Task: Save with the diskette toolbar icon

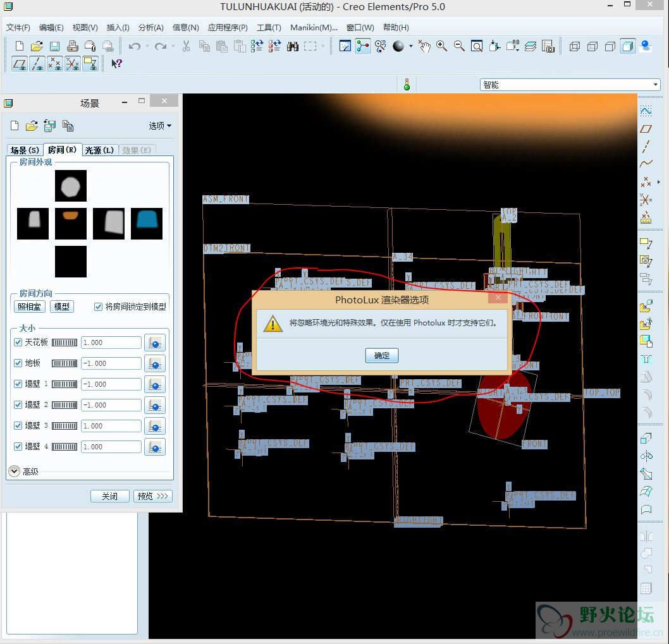Action: [54, 46]
